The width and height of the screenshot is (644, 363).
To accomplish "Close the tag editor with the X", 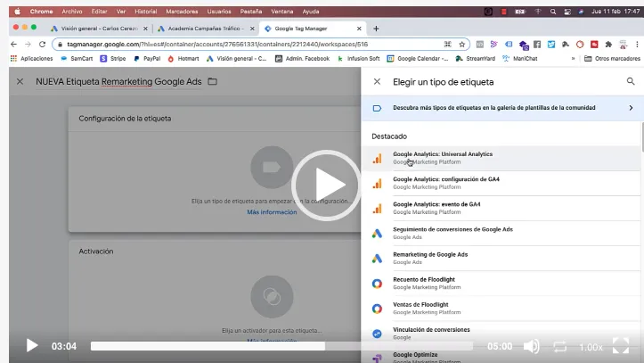I will point(20,81).
